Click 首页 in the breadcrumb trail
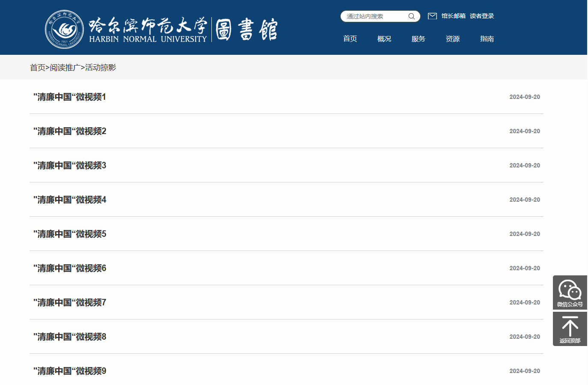The height and width of the screenshot is (385, 588). tap(37, 68)
